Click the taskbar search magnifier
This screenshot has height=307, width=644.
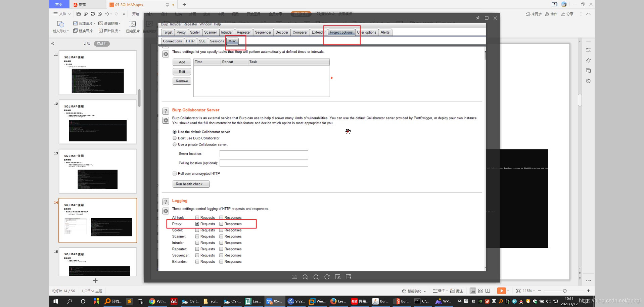[x=70, y=301]
